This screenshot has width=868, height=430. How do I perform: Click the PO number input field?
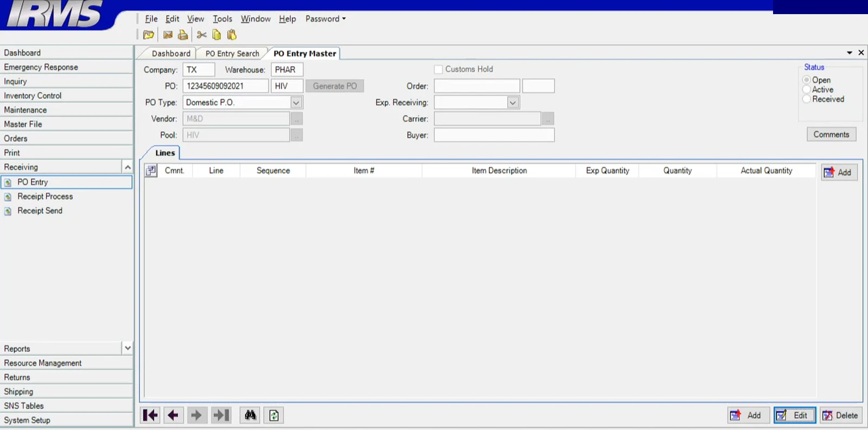point(226,86)
